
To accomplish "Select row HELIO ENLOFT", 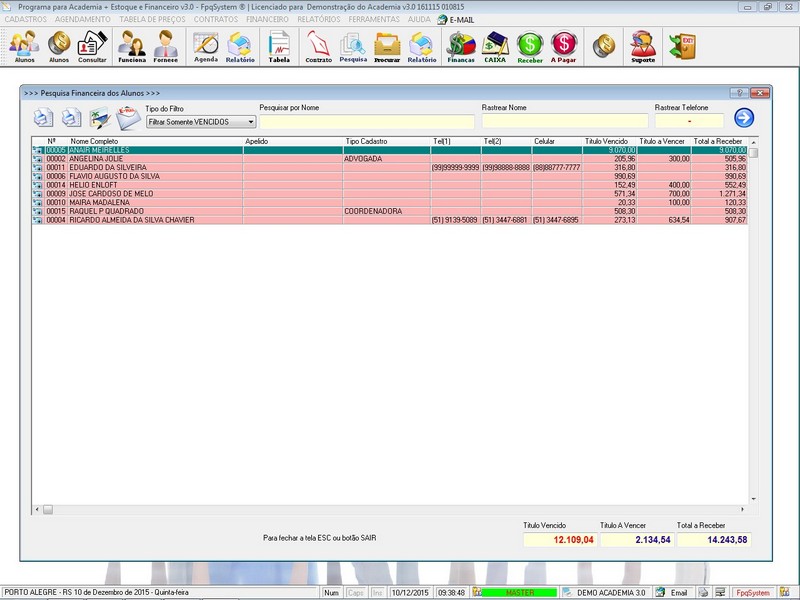I will click(x=390, y=185).
